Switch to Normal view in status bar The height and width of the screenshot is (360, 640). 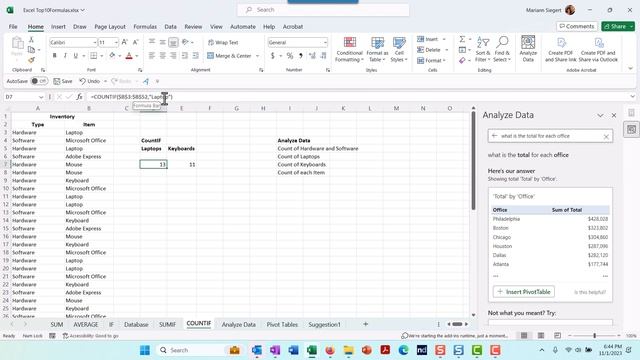(524, 336)
